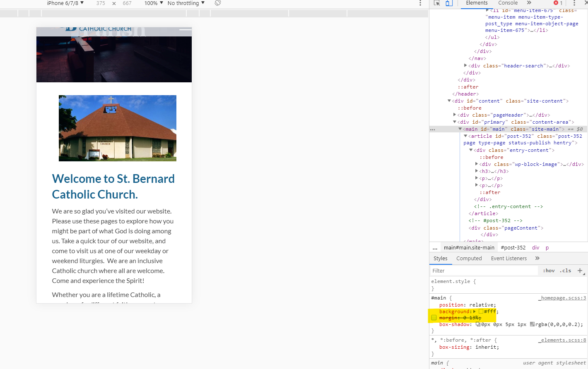
Task: Select #post-352 in the breadcrumb bar
Action: point(513,247)
